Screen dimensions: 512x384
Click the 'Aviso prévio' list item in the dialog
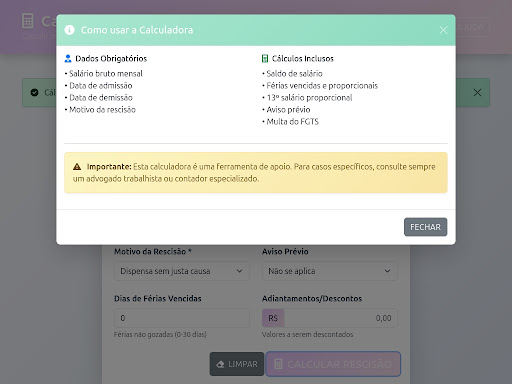point(288,110)
